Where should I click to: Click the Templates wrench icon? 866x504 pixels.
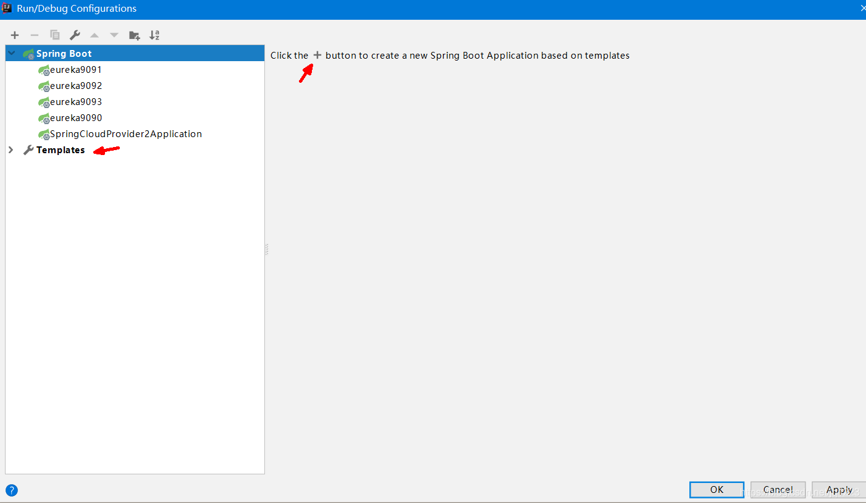tap(28, 150)
